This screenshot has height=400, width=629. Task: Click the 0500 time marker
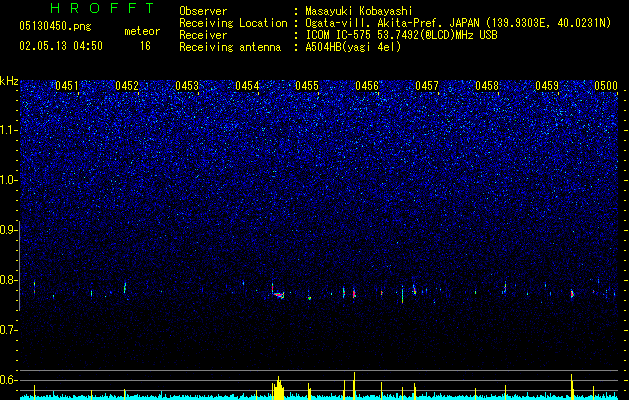606,86
